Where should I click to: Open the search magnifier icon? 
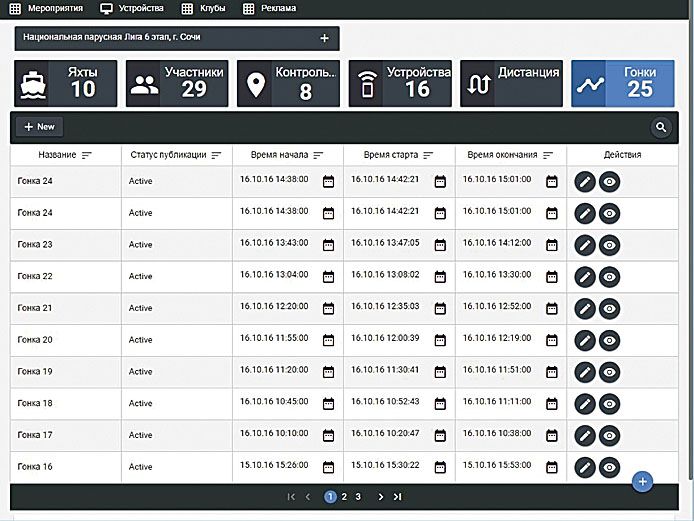(x=660, y=127)
